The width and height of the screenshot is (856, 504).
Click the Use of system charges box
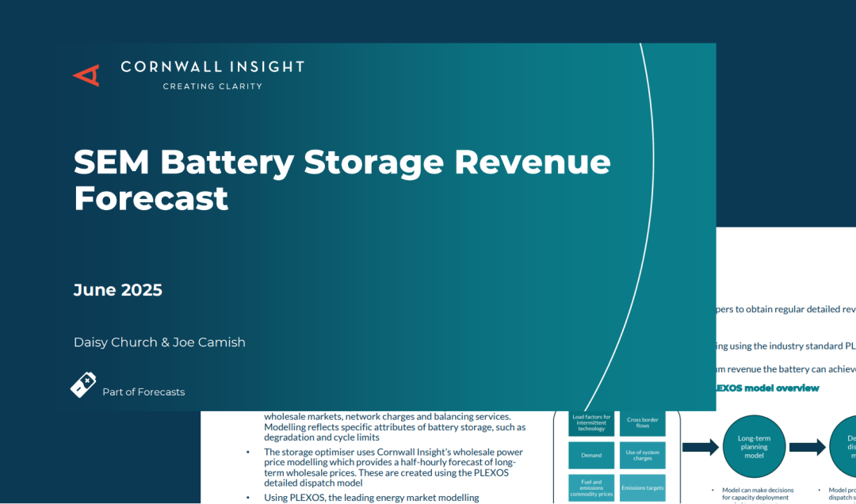click(x=643, y=456)
